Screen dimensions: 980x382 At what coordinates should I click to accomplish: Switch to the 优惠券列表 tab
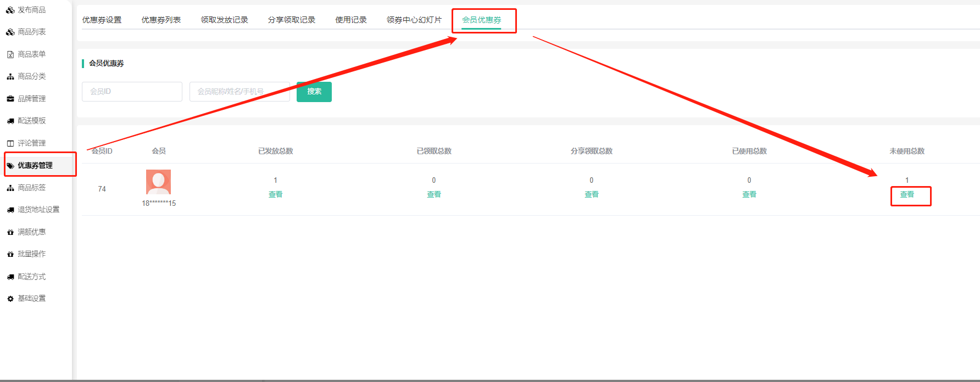click(x=161, y=20)
